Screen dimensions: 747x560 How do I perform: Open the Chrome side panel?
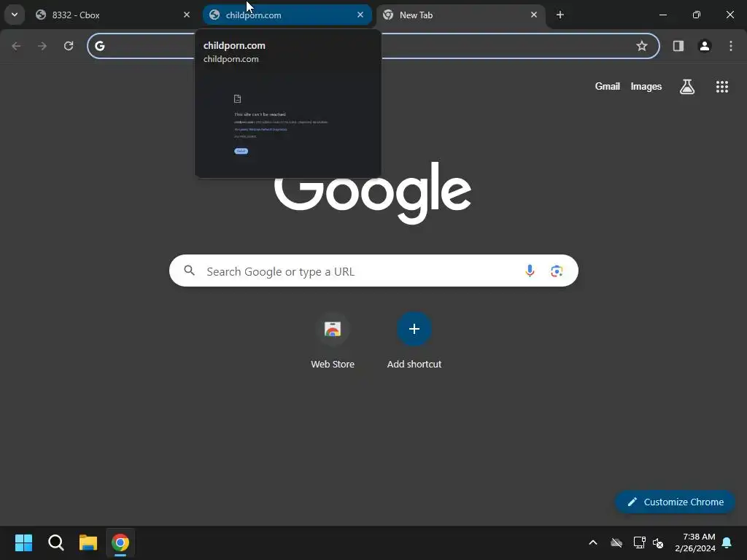[x=678, y=46]
